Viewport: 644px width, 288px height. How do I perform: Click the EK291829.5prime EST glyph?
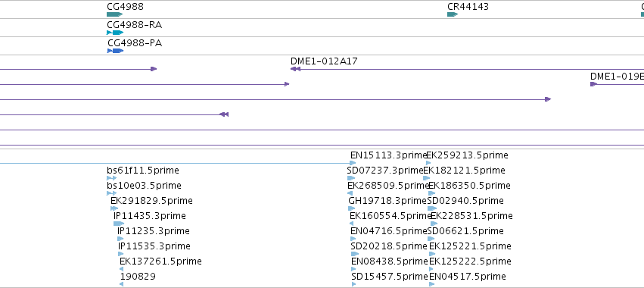tap(114, 208)
